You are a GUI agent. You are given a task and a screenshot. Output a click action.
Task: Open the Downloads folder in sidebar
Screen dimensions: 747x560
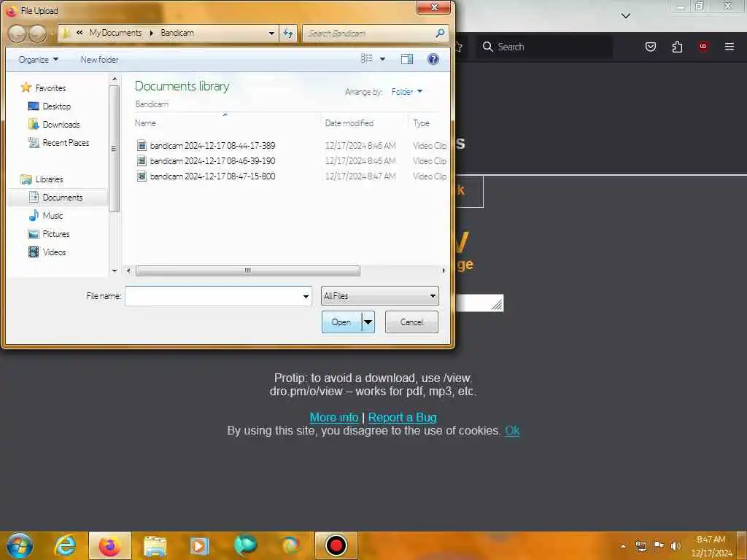click(x=54, y=124)
